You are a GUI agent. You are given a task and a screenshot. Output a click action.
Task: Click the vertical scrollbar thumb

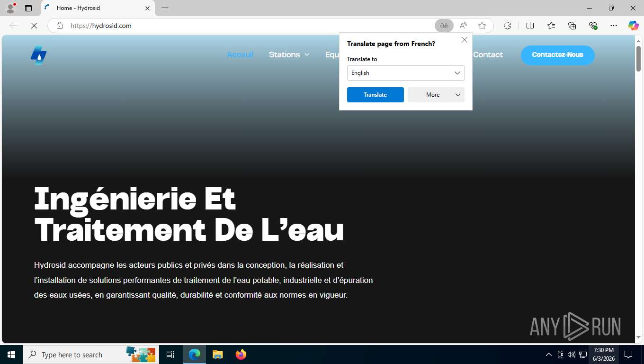tap(638, 59)
